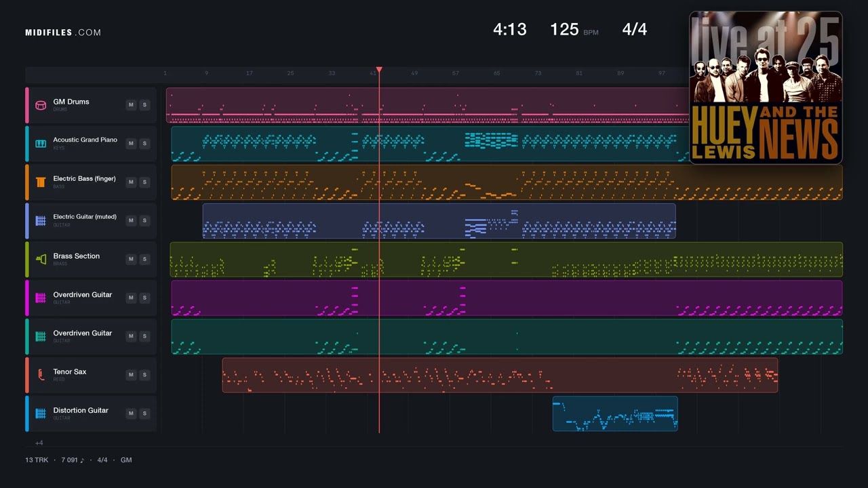The image size is (868, 488).
Task: Solo the Electric Guitar (muted) track
Action: coord(144,221)
